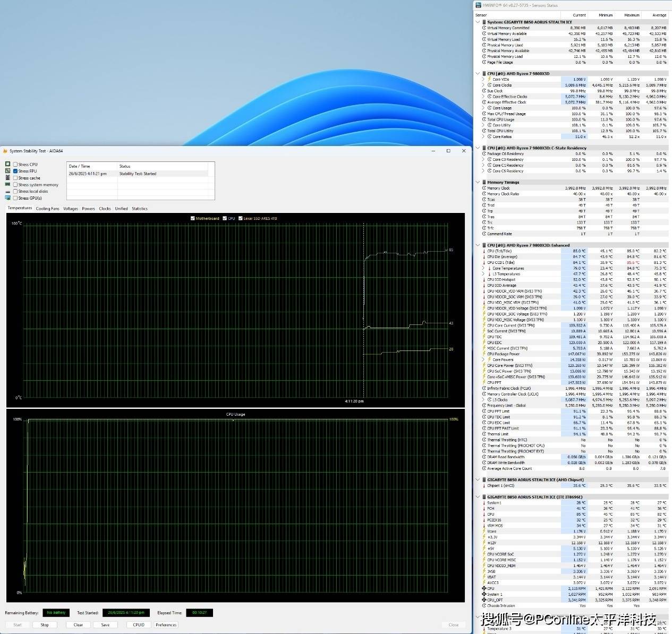Click the fan icon beside CPU_OPT reading
Image resolution: width=672 pixels, height=634 pixels.
point(484,600)
